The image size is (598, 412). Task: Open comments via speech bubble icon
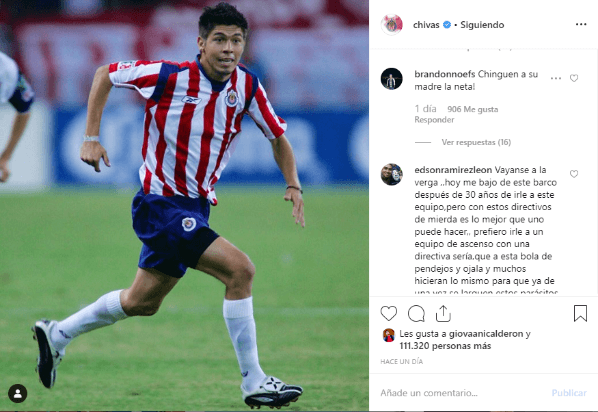pos(416,314)
